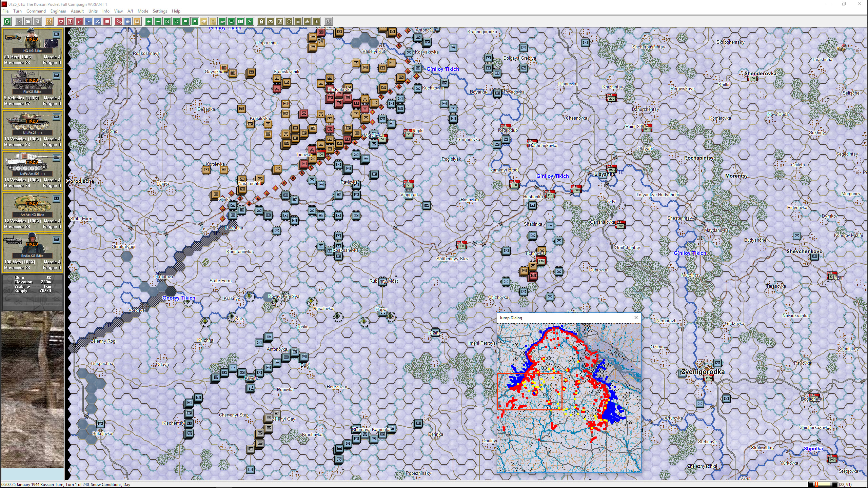Image resolution: width=868 pixels, height=488 pixels.
Task: Click the gray window-with-cursor toolbar icon
Action: [19, 21]
